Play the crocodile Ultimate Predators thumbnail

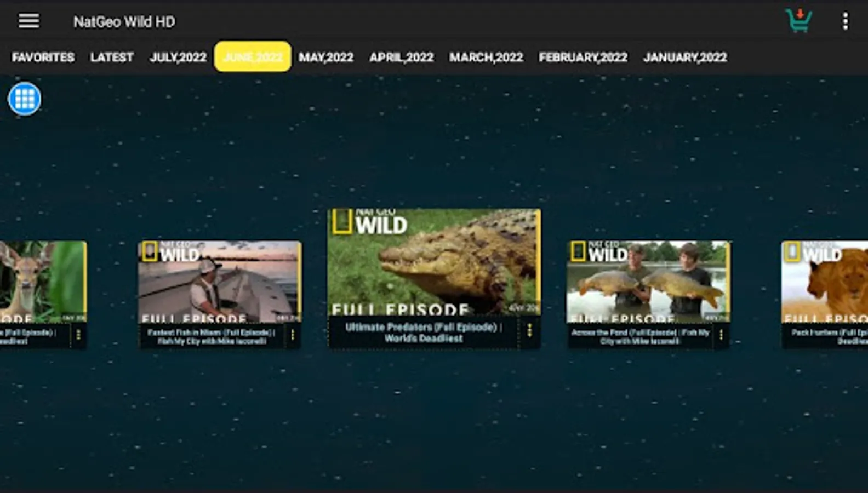pos(434,262)
